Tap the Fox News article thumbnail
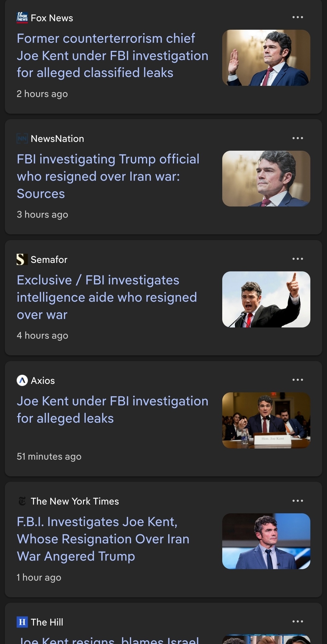Image resolution: width=327 pixels, height=644 pixels. tap(266, 58)
